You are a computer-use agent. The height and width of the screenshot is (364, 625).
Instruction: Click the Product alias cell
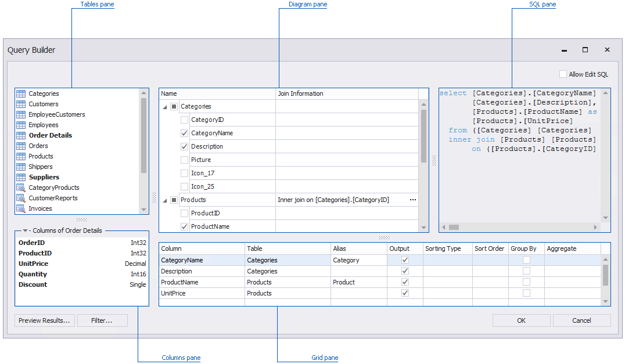coord(359,282)
